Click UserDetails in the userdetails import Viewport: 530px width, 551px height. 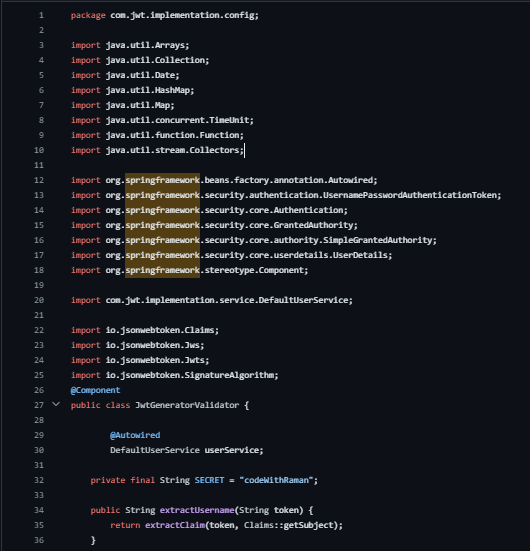pos(360,255)
